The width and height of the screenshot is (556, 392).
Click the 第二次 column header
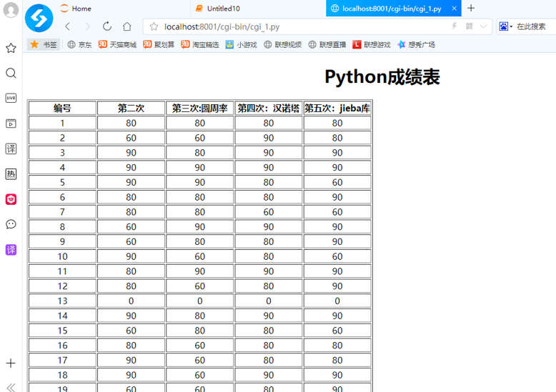pyautogui.click(x=131, y=108)
